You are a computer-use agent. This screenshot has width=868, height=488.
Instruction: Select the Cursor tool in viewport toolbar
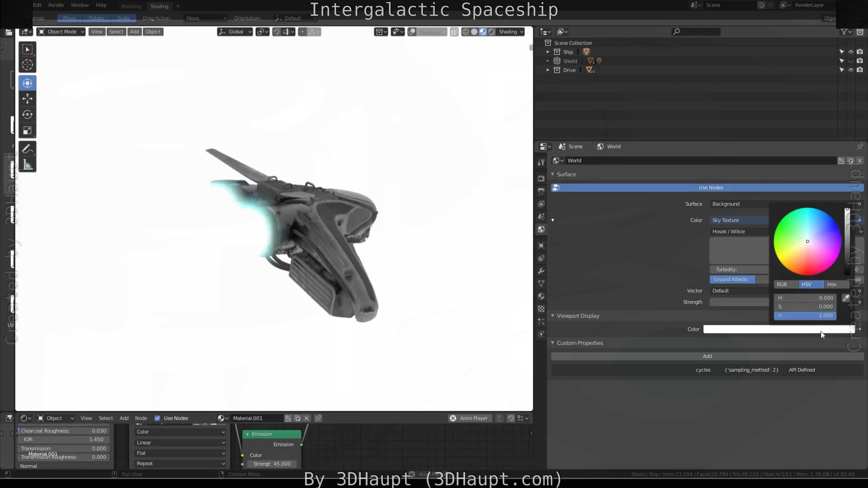[27, 65]
